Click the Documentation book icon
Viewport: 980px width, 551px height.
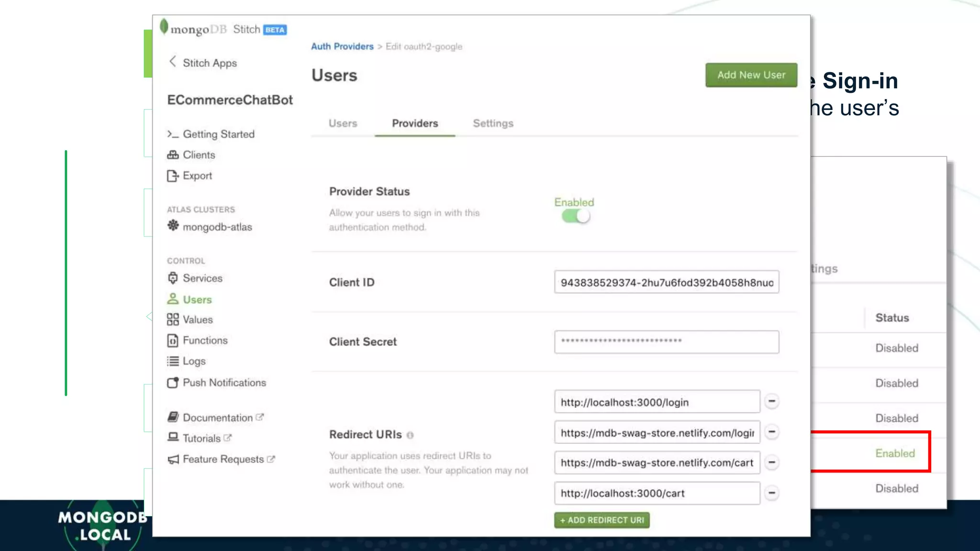(x=173, y=417)
